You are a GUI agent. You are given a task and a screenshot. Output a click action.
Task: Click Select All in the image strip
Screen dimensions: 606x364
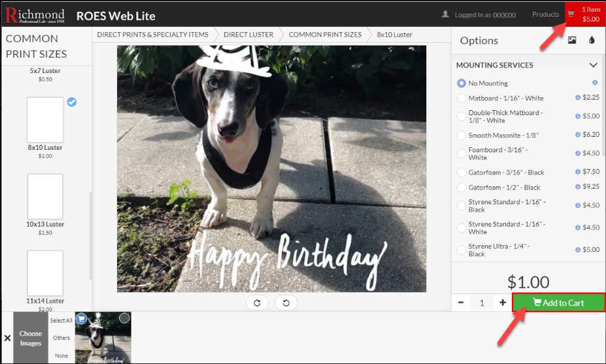61,320
